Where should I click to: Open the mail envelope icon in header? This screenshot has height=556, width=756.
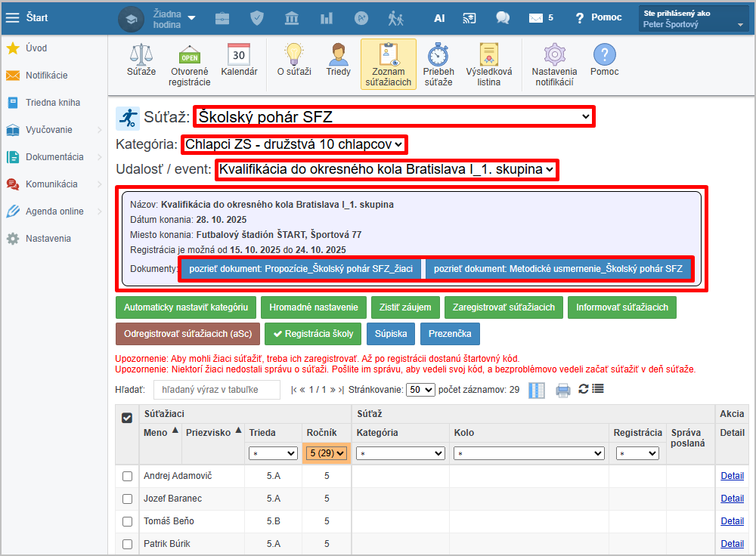536,17
